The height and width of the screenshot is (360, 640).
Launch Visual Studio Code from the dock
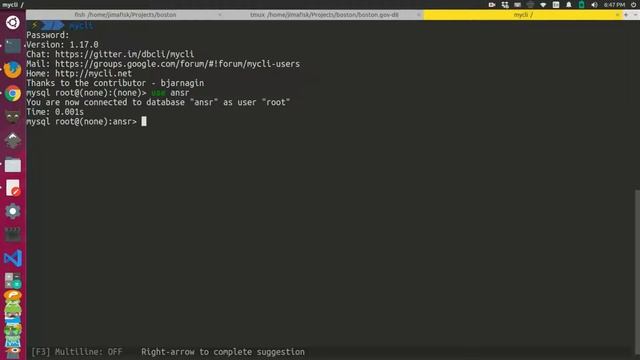tap(13, 258)
